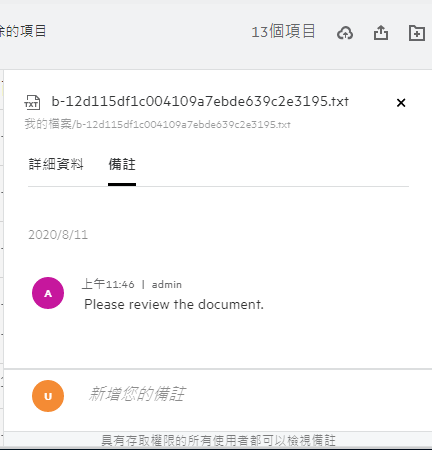Click the admin author name
432x450 pixels.
coord(167,285)
